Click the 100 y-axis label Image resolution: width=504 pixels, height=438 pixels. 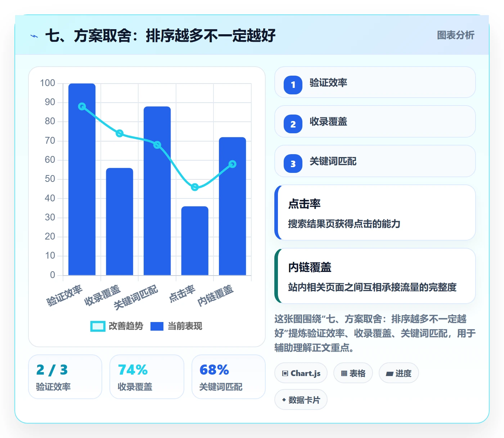[x=48, y=83]
